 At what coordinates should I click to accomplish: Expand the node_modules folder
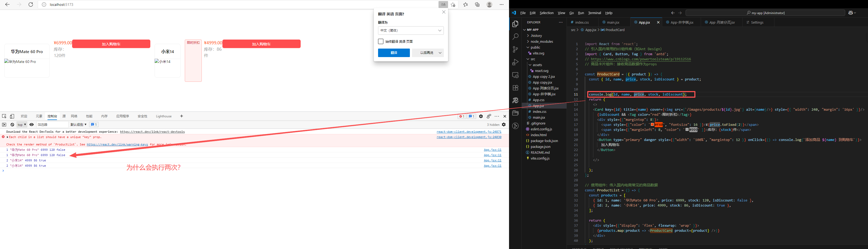coord(541,41)
